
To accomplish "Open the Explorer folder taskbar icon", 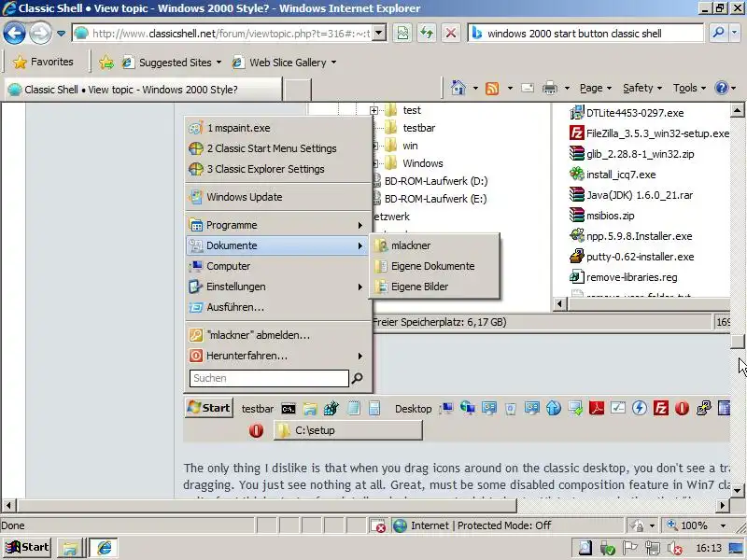I will click(x=69, y=548).
